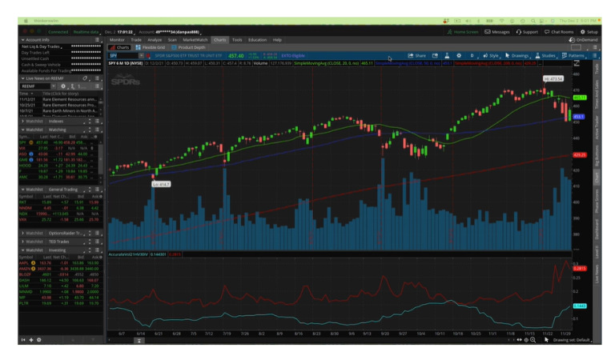Collapse the Account Info section

coord(23,39)
